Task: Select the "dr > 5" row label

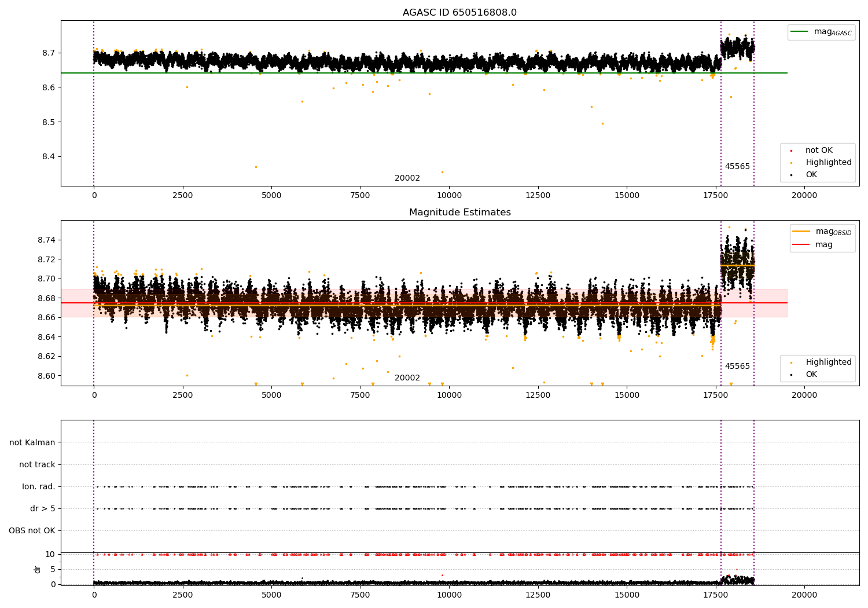Action: [43, 509]
